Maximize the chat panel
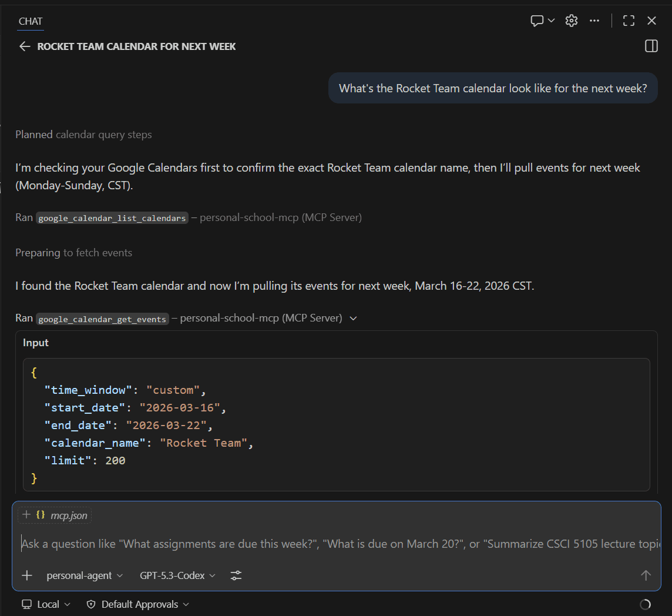 (629, 21)
